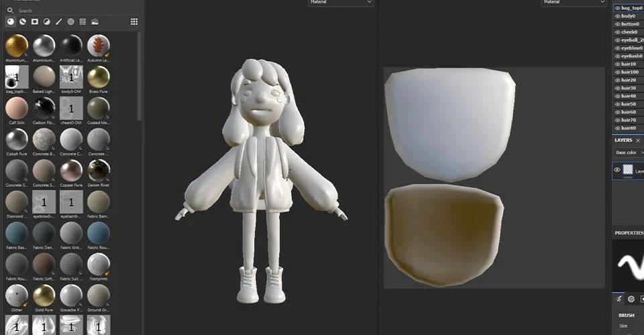Image resolution: width=644 pixels, height=335 pixels.
Task: Hide the body0 texture set
Action: coord(617,16)
